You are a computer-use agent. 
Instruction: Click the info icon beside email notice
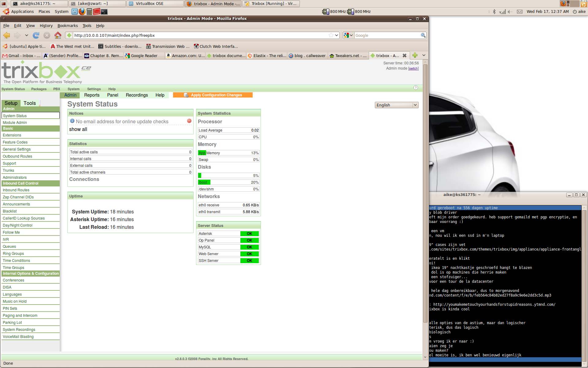point(72,121)
